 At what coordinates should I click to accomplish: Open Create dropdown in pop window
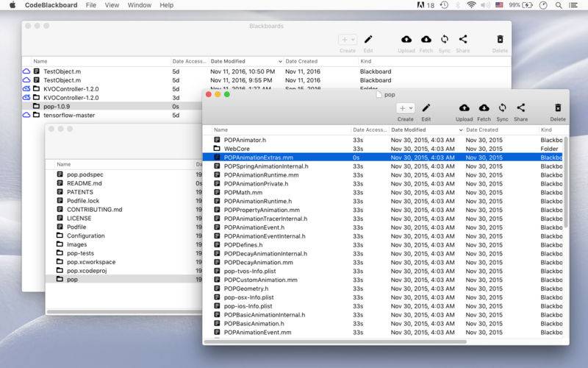(406, 108)
